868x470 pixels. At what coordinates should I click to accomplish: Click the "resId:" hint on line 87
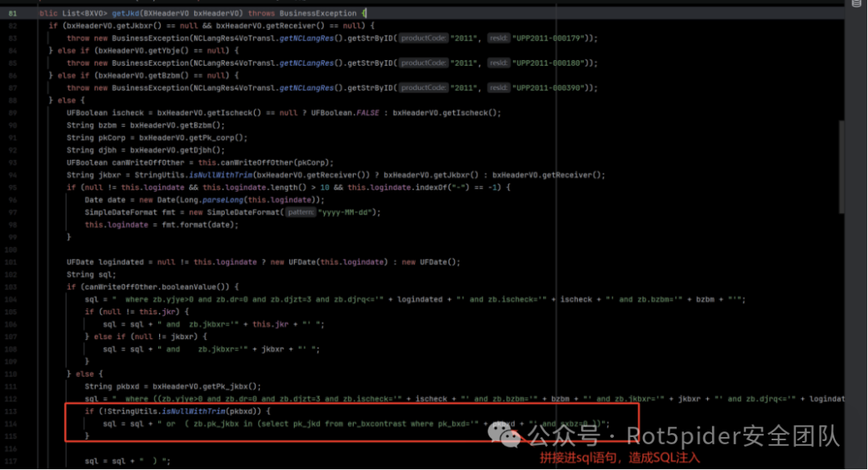click(498, 88)
